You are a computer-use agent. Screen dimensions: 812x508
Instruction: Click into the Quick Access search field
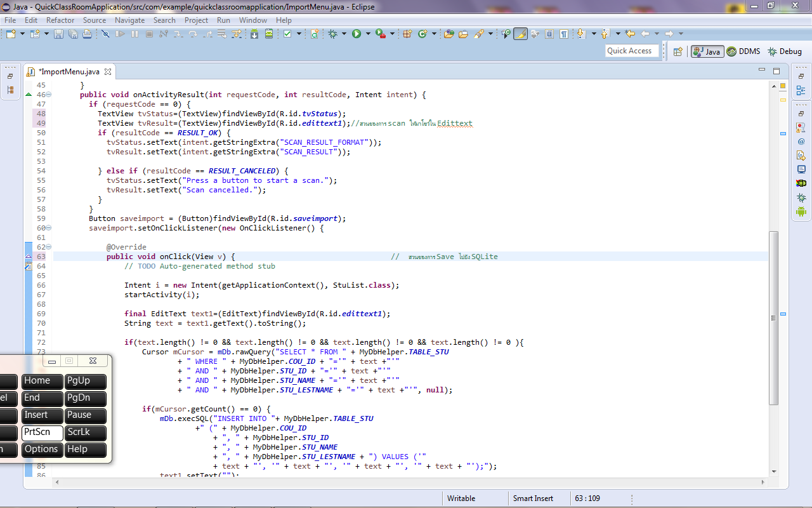tap(629, 51)
